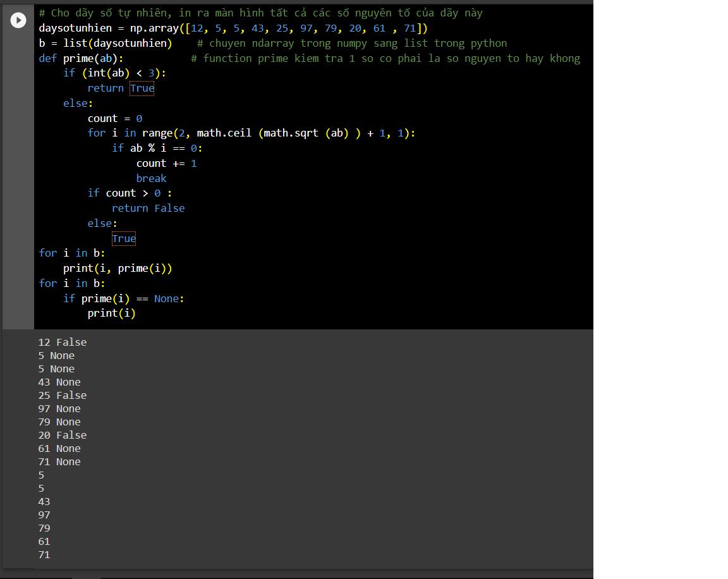This screenshot has height=579, width=728.
Task: Click the if count > 0 line
Action: point(130,193)
